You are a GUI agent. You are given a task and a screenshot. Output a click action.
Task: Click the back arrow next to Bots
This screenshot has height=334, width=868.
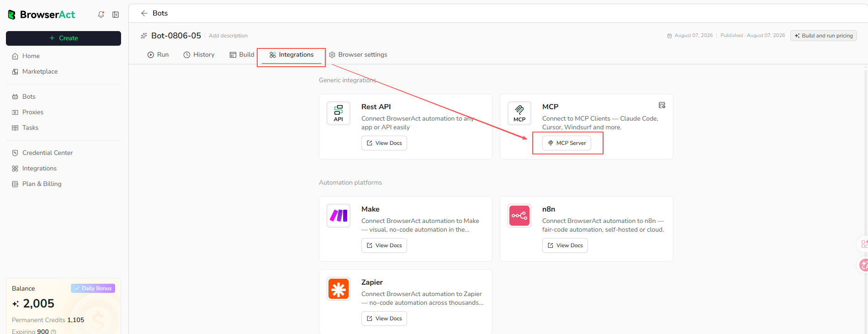(144, 13)
